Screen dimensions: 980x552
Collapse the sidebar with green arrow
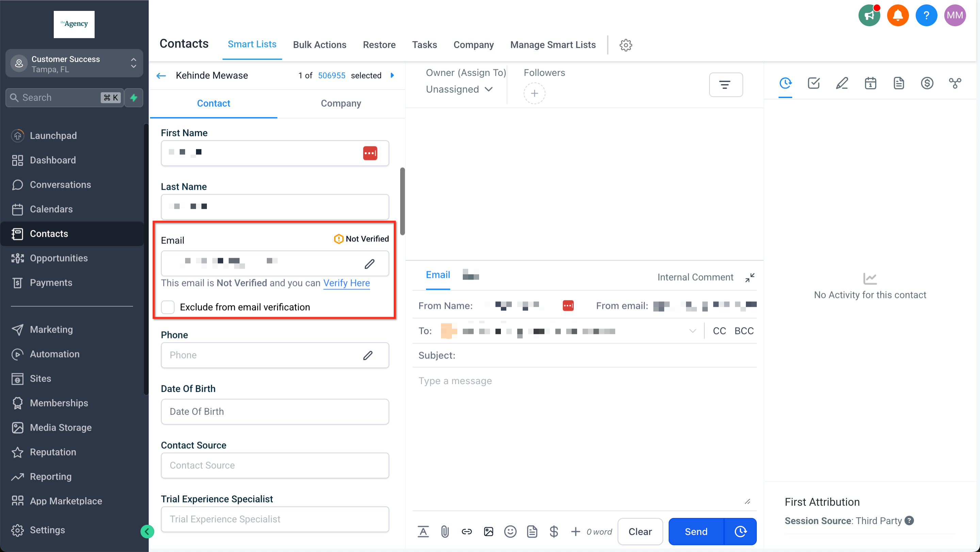(x=147, y=531)
